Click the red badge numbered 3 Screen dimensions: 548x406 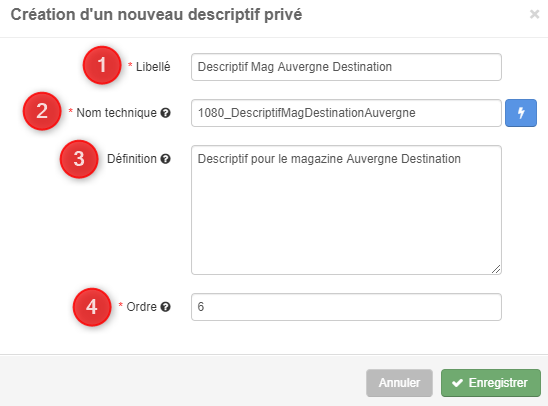(x=79, y=159)
